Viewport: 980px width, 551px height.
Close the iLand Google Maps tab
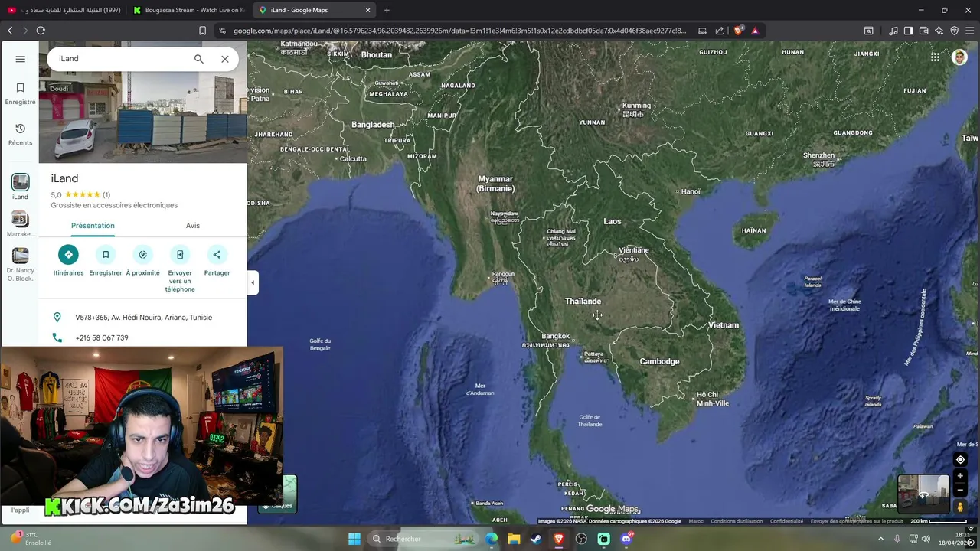click(367, 10)
